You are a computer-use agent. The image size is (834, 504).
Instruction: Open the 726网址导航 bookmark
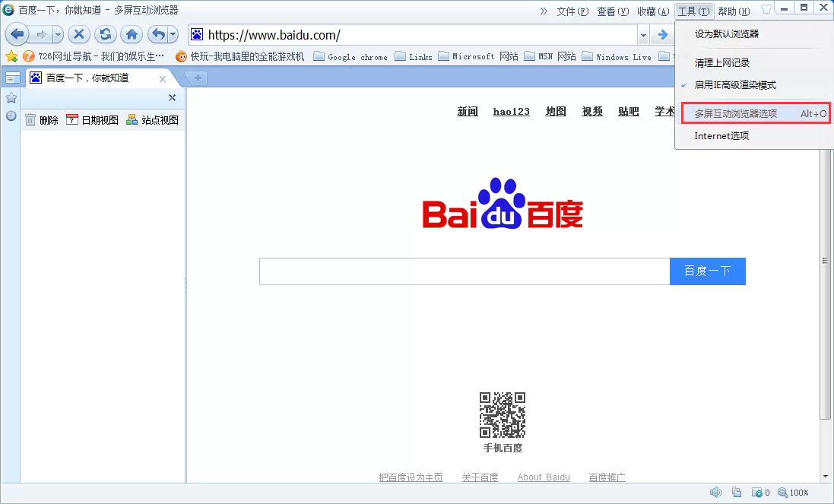tap(94, 56)
